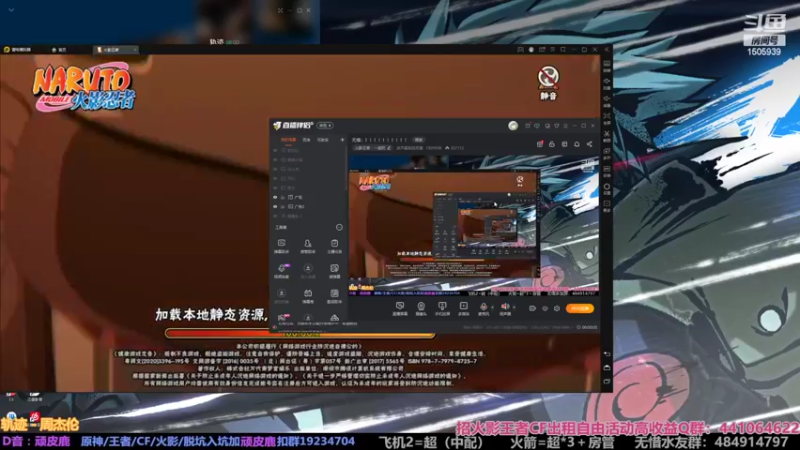Image resolution: width=800 pixels, height=450 pixels.
Task: Add multimedia source from bottom toolbar
Action: point(463,308)
